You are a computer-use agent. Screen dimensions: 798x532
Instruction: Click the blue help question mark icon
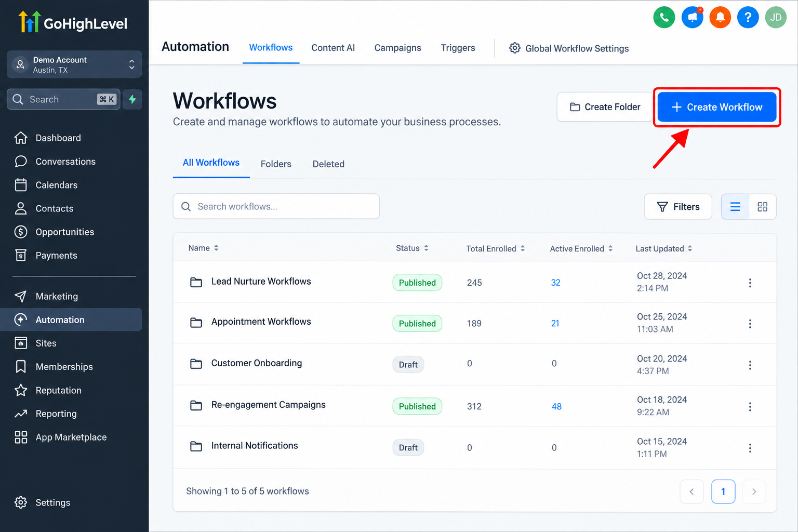click(x=748, y=17)
